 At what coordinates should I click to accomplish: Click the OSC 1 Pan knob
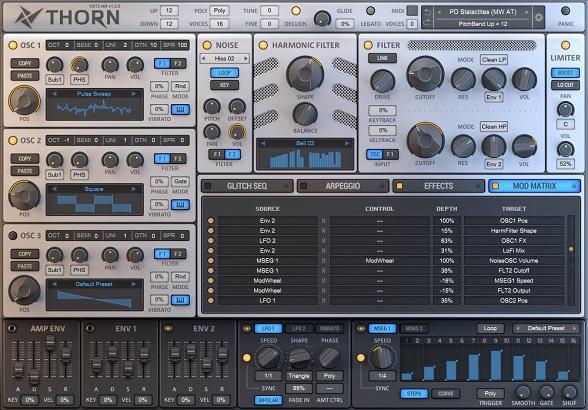(110, 65)
